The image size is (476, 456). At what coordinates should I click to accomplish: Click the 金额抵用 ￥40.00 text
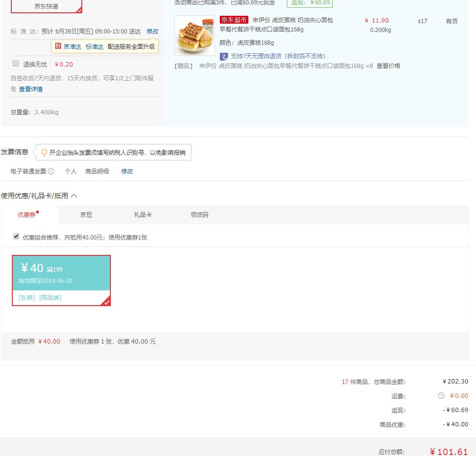[35, 342]
